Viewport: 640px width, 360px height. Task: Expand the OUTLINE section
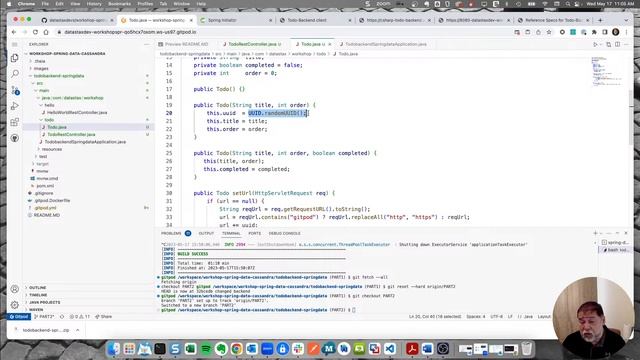tap(38, 288)
